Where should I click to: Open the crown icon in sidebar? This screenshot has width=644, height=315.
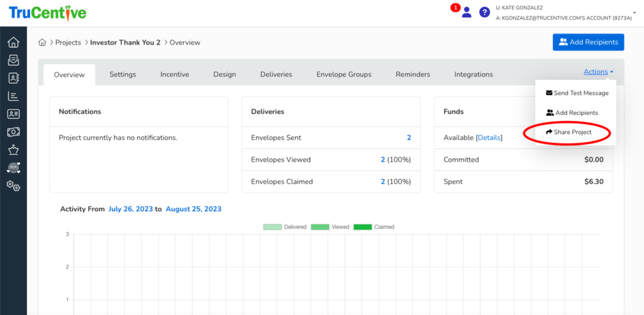(13, 150)
